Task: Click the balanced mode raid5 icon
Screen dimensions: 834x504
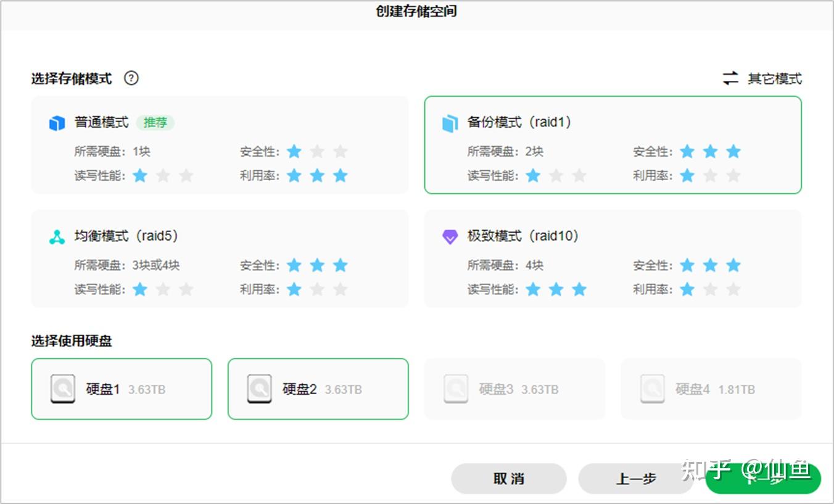Action: click(57, 237)
